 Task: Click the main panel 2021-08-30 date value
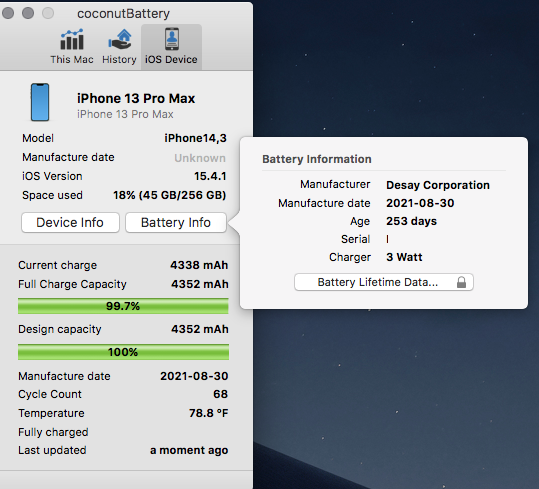tap(194, 376)
